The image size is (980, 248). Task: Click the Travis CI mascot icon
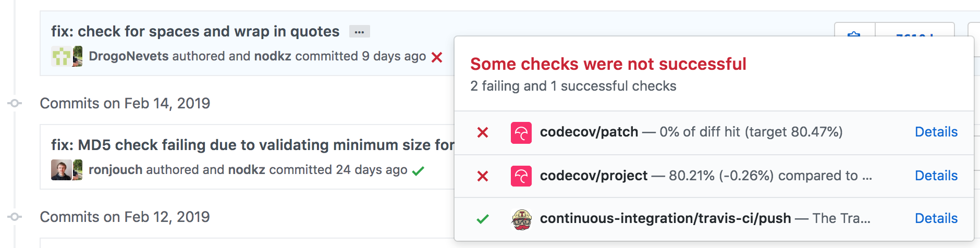(x=521, y=219)
